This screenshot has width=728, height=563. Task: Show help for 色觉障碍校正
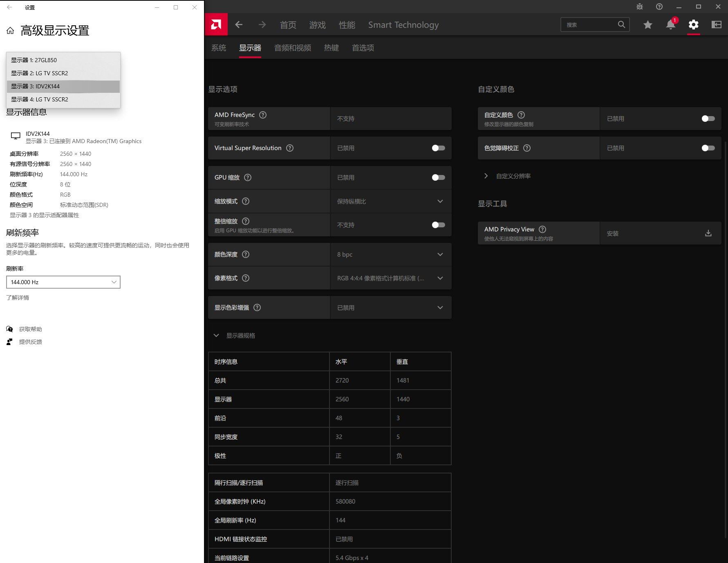(x=527, y=148)
